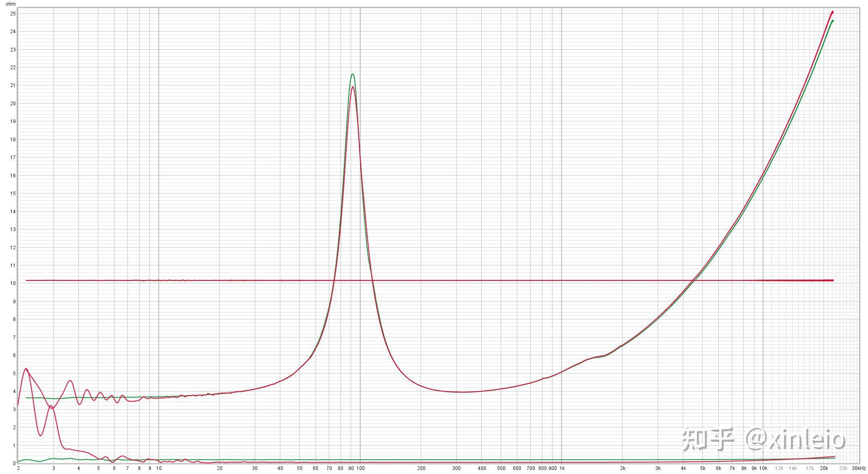Click the 10 ohm y-axis label
Image resolution: width=868 pixels, height=474 pixels.
[13, 283]
